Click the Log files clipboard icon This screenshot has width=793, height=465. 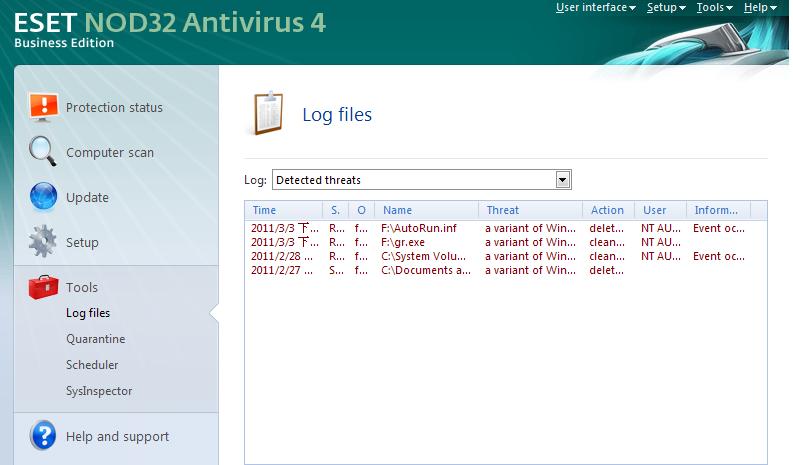269,113
